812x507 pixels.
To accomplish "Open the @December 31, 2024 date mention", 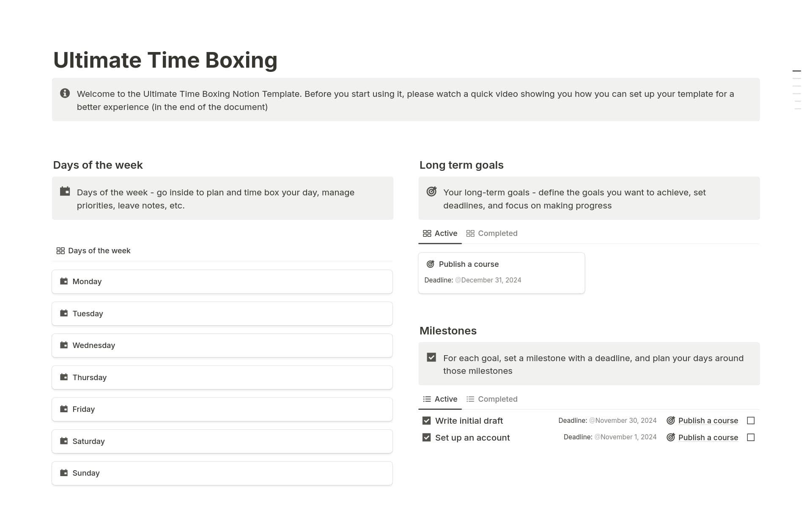I will coord(488,280).
